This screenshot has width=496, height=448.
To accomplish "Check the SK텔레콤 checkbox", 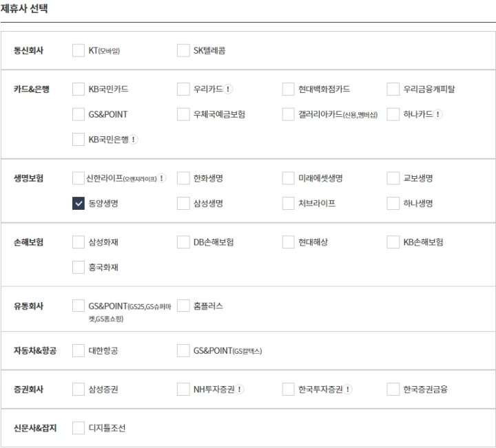I will (183, 50).
